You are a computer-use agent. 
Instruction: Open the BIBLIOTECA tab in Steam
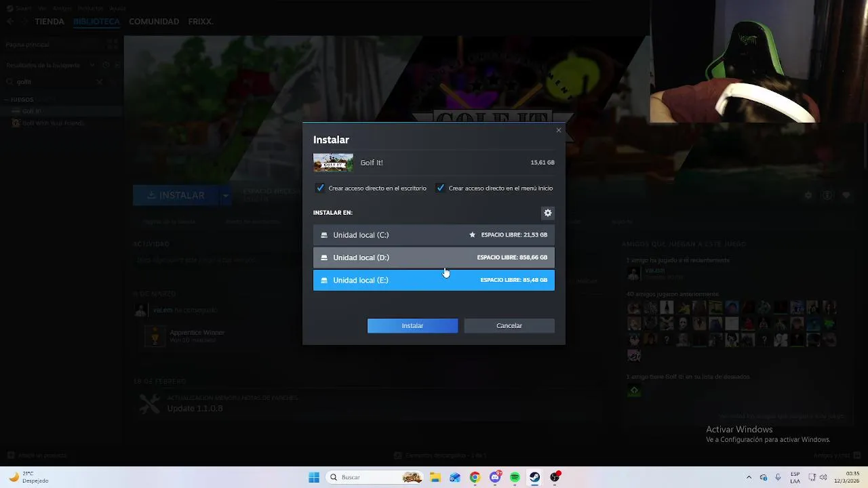tap(96, 22)
